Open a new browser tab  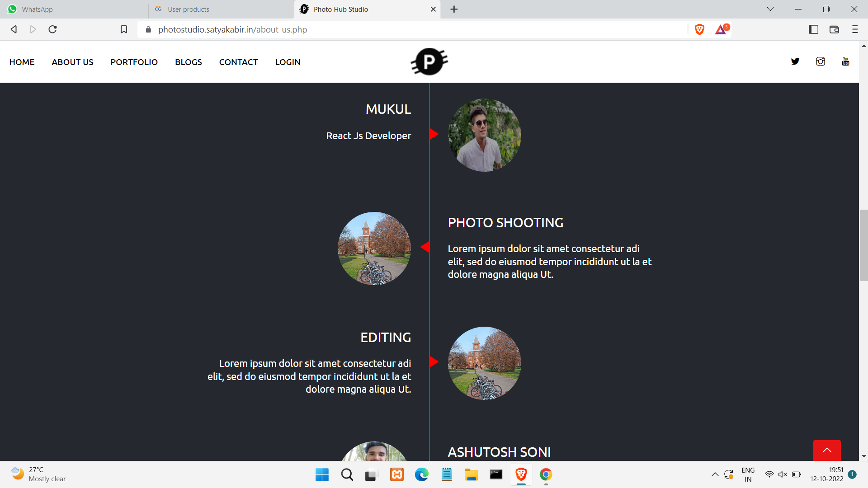coord(454,9)
